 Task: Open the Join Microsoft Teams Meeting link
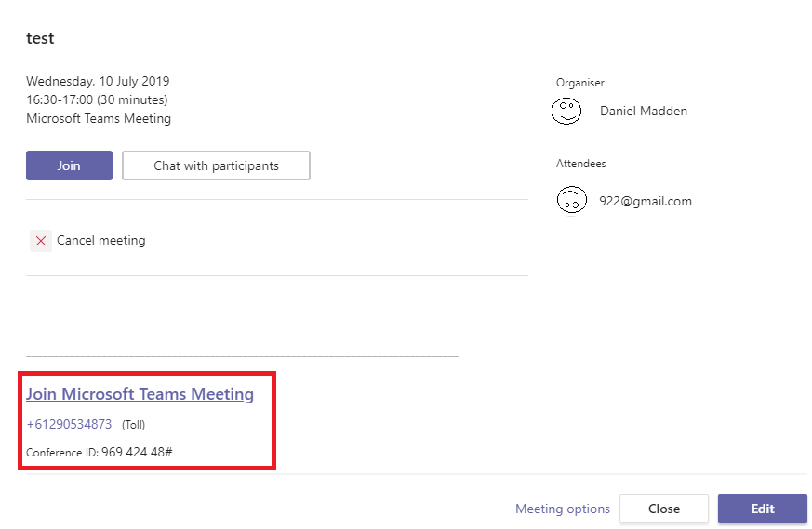coord(140,394)
